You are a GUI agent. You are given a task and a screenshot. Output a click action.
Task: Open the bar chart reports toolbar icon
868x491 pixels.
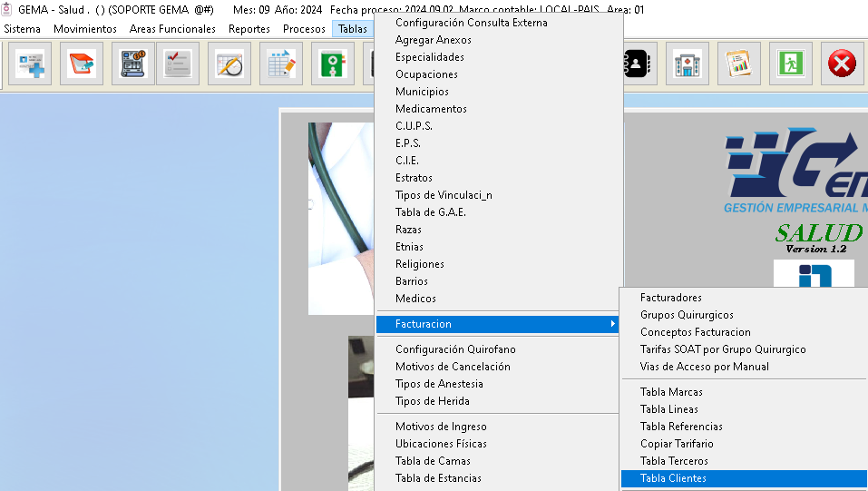click(x=739, y=64)
